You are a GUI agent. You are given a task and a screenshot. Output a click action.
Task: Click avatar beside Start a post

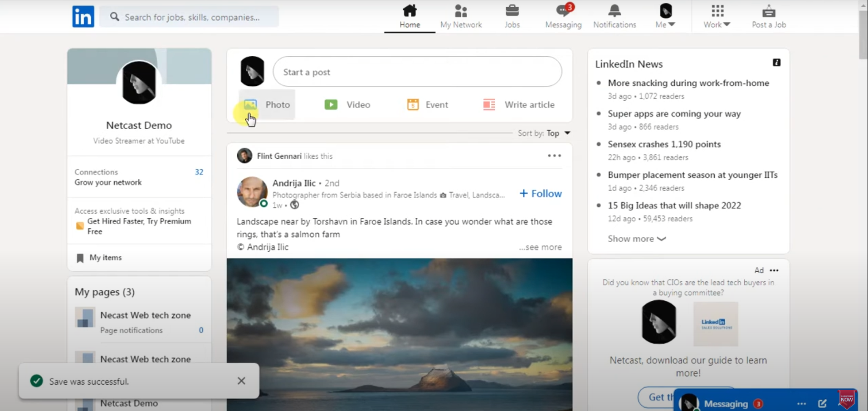click(x=252, y=71)
